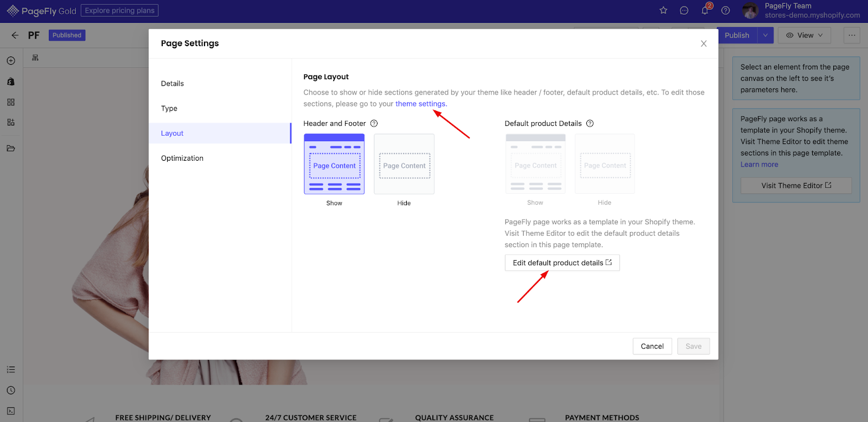
Task: Open the folder icon in sidebar
Action: click(11, 148)
